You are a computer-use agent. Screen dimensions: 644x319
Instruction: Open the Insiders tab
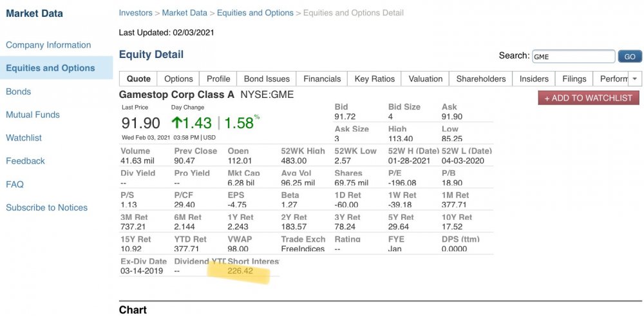[534, 79]
